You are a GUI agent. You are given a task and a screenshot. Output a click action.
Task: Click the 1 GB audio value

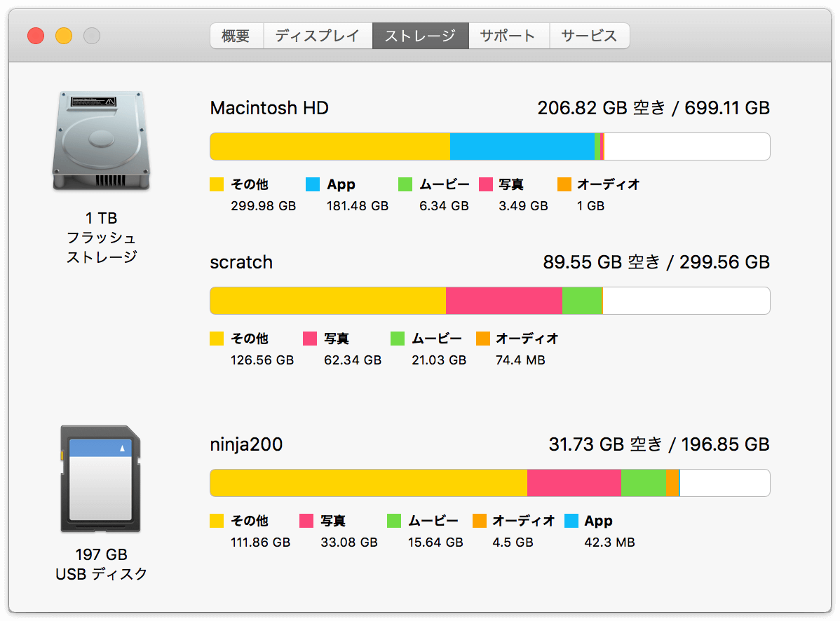point(590,206)
